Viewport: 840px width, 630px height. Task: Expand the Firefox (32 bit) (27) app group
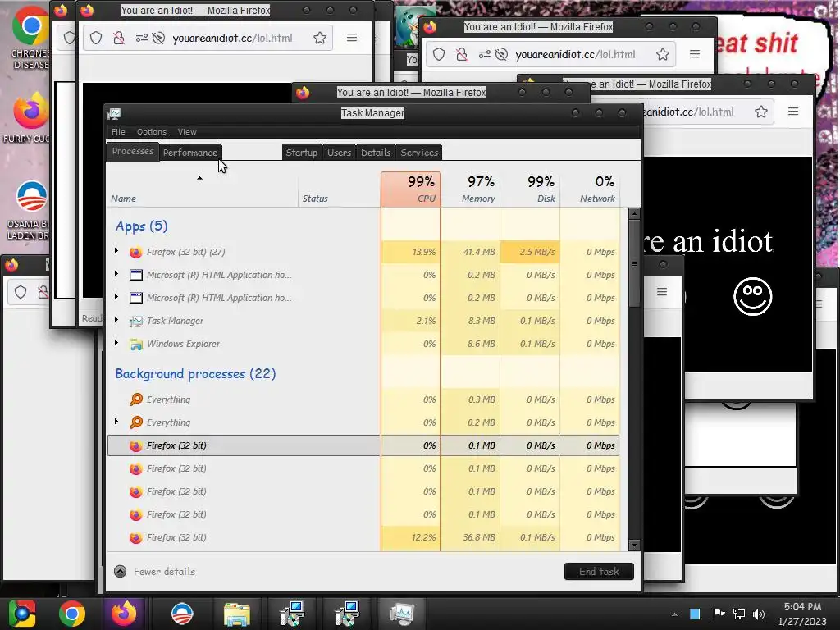coord(116,251)
